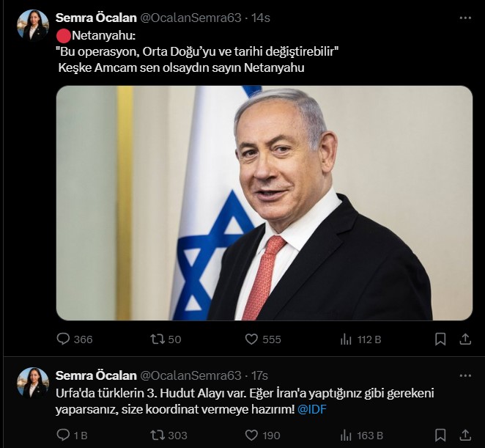Open the attached photo in first tweet
This screenshot has width=485, height=448.
(x=264, y=203)
